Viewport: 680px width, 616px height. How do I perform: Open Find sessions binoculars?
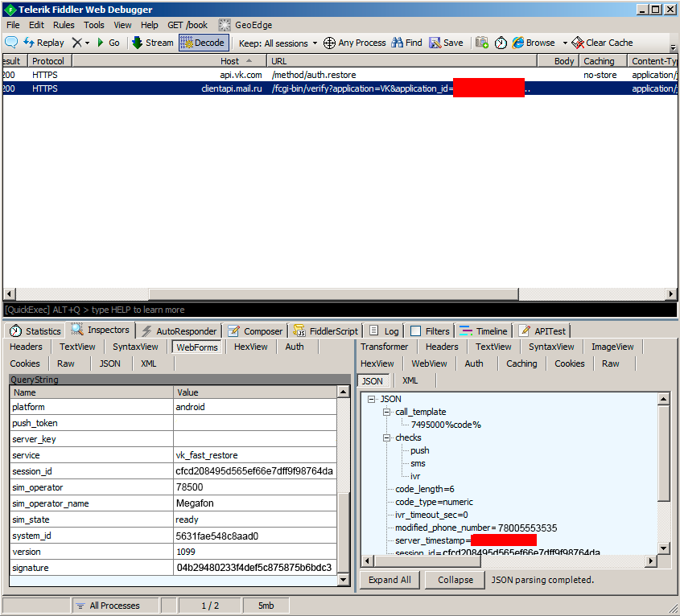(406, 43)
